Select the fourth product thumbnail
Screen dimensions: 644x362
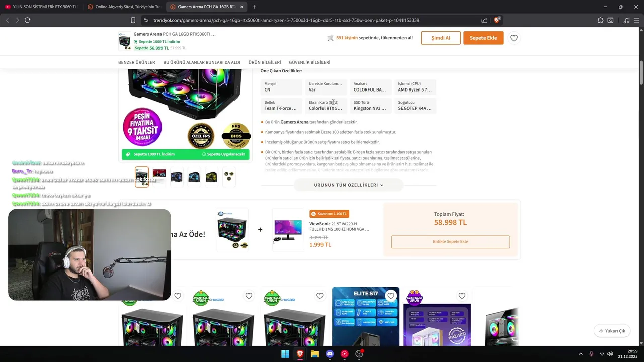click(194, 177)
